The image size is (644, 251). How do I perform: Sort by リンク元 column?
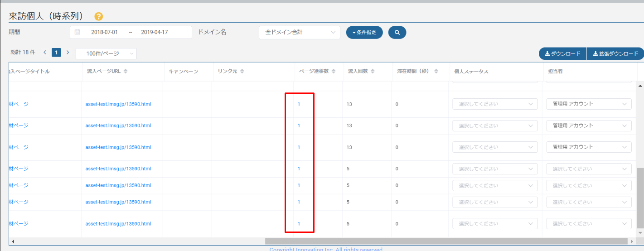pyautogui.click(x=242, y=72)
